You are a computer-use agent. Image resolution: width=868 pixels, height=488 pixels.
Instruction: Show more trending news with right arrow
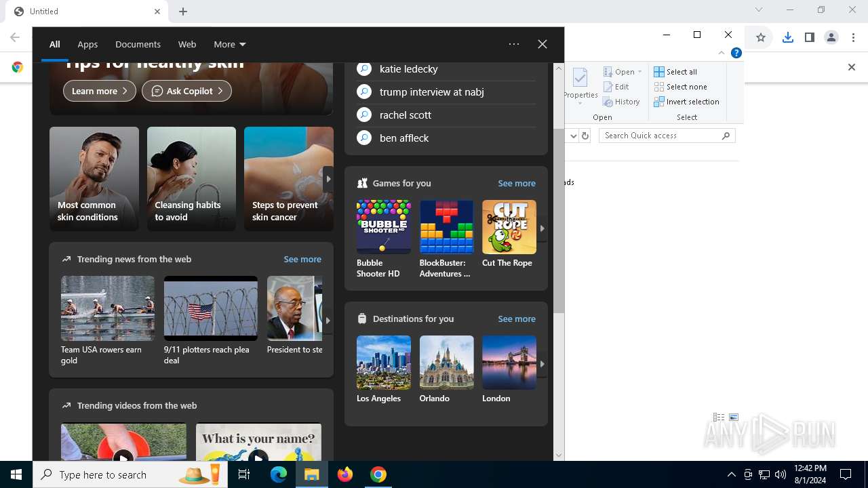point(328,321)
